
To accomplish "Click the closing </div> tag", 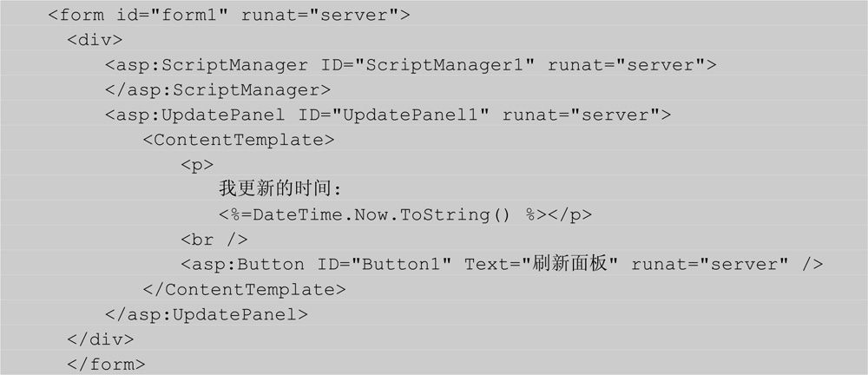I will point(100,339).
